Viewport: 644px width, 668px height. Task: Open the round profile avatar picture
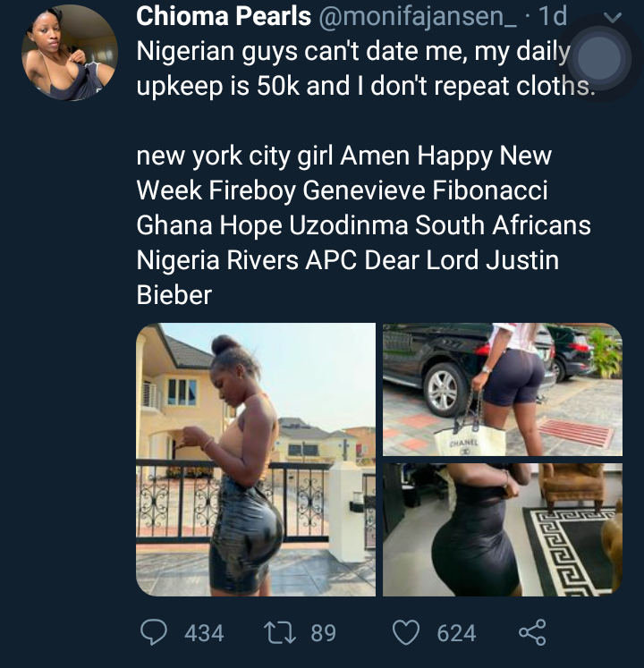69,52
